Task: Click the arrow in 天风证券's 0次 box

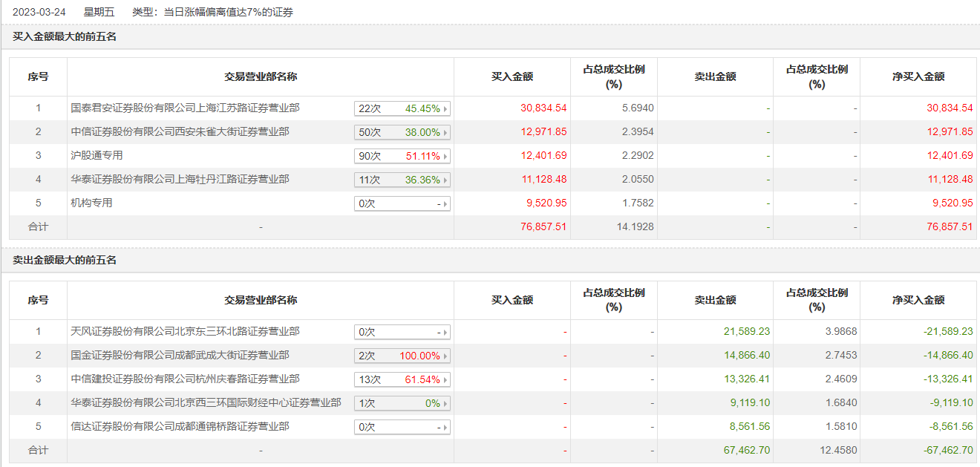Action: click(446, 333)
